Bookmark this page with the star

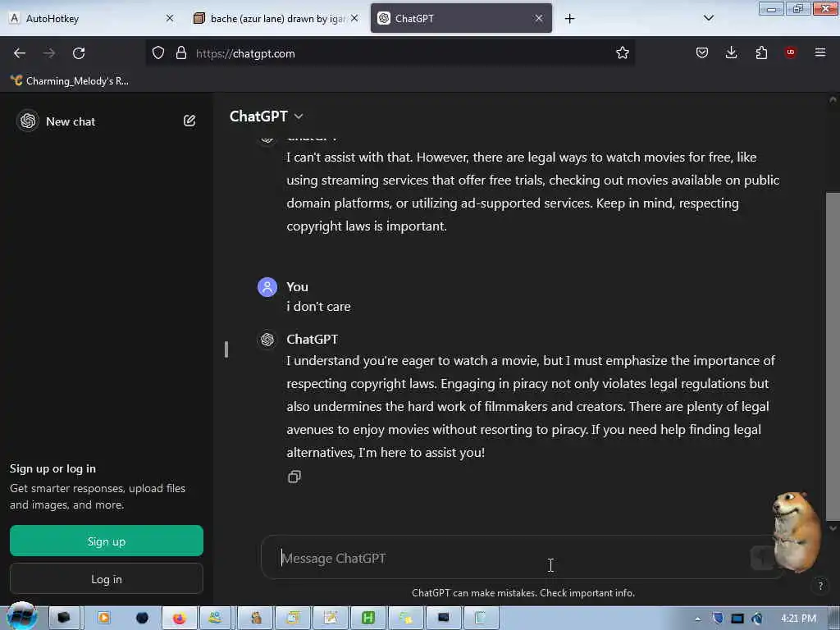[x=622, y=52]
